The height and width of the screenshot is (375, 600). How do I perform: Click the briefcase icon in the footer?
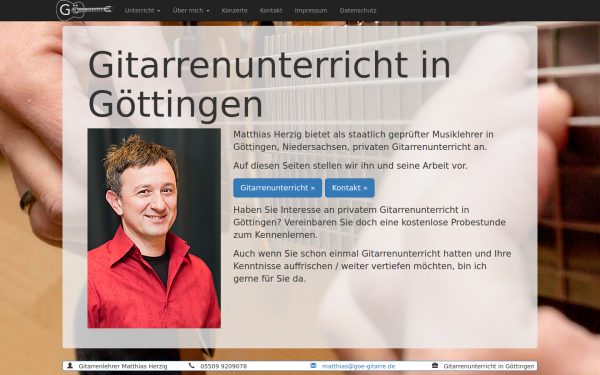coord(435,365)
